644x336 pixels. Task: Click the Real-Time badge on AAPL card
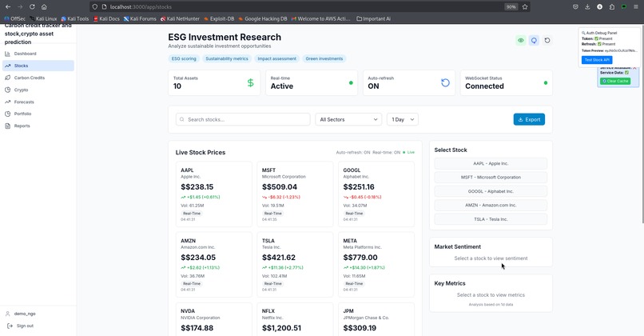coord(192,214)
